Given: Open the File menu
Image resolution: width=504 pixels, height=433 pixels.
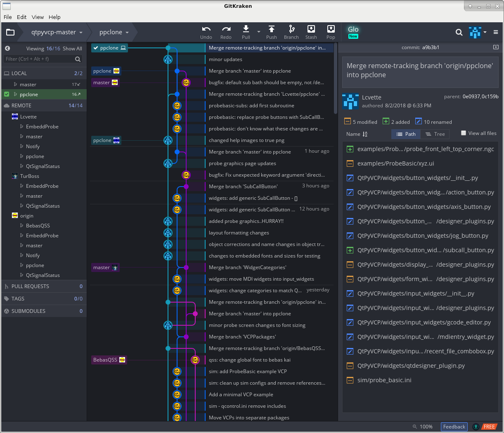Looking at the screenshot, I should (8, 17).
